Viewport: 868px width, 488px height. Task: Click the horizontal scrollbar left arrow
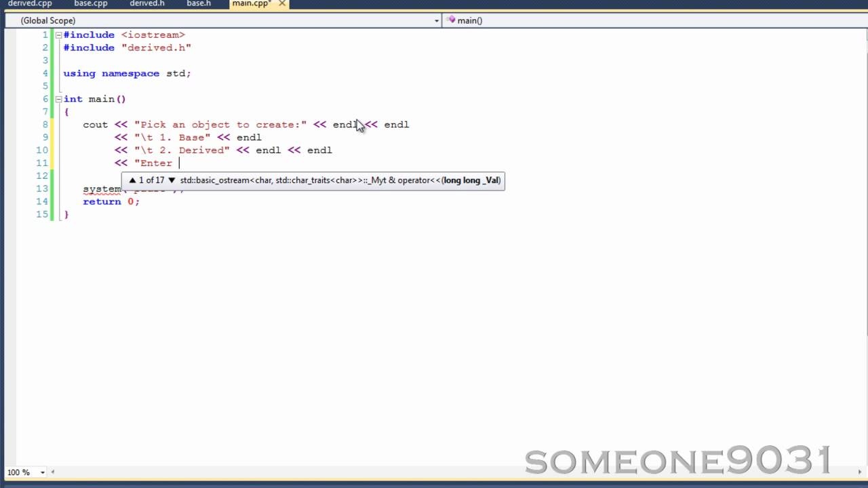tap(54, 472)
